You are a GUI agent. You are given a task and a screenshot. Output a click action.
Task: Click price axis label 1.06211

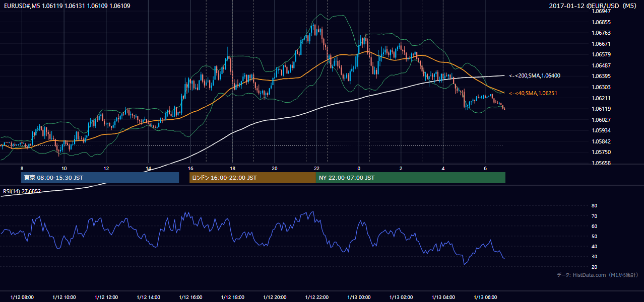(x=601, y=98)
